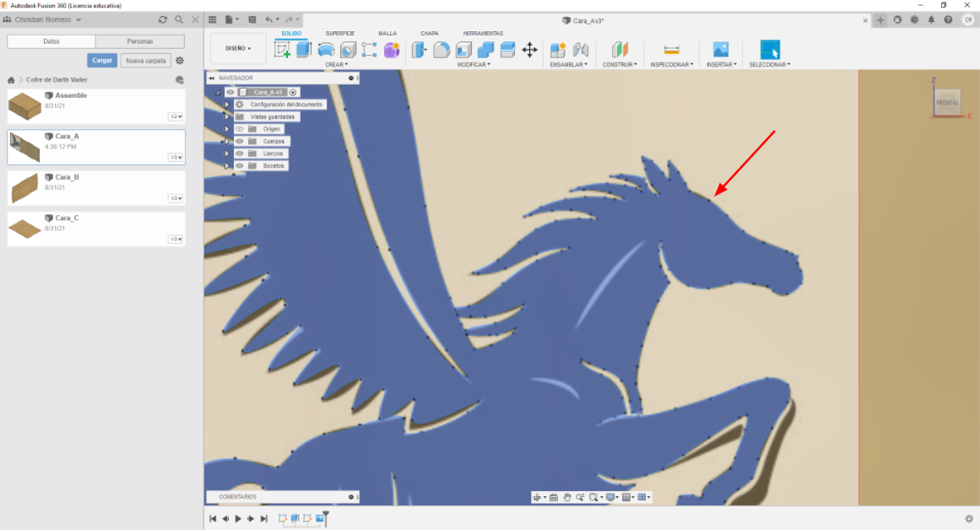Jump to the timeline beginning
The width and height of the screenshot is (980, 530).
[213, 519]
